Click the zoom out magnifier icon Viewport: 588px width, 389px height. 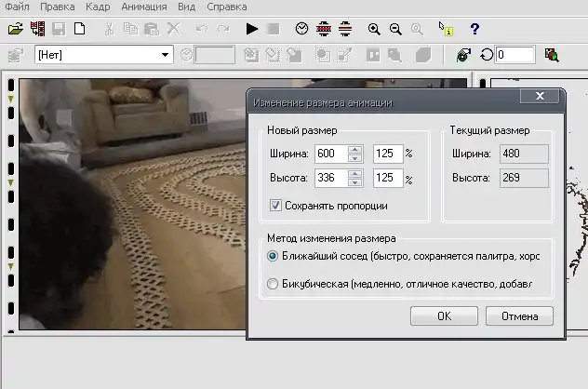(396, 30)
